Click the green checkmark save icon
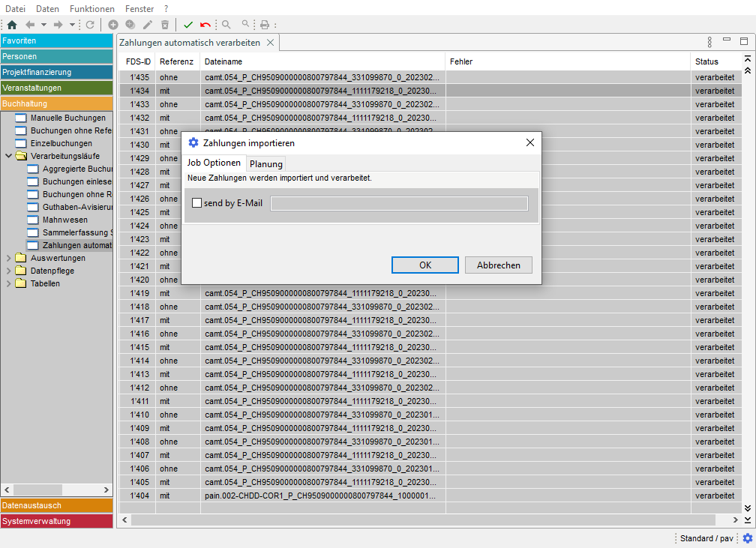 pyautogui.click(x=188, y=25)
